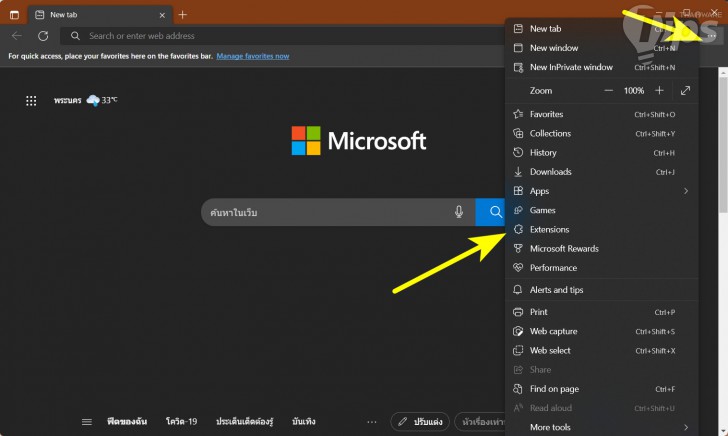Enter full screen via zoom row icon
Image resolution: width=728 pixels, height=436 pixels.
coord(685,91)
